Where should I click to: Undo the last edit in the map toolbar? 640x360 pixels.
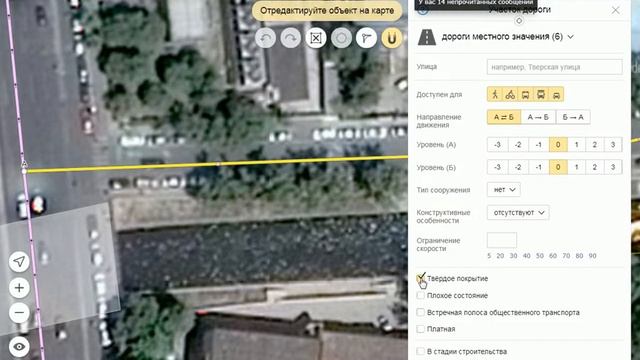266,38
